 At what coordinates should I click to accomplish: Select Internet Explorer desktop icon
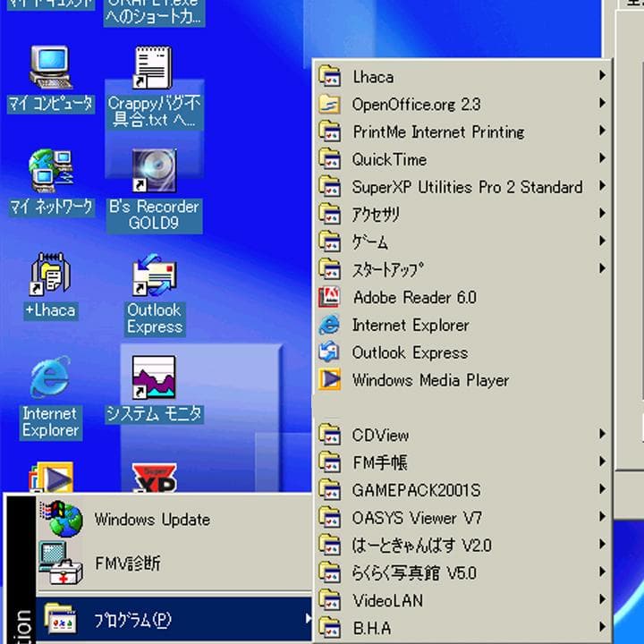pyautogui.click(x=50, y=377)
